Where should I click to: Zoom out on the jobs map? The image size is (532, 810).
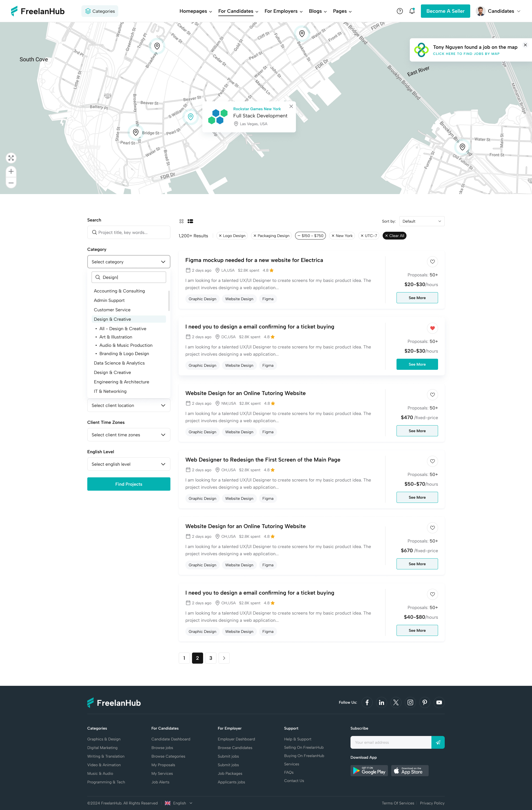11,183
